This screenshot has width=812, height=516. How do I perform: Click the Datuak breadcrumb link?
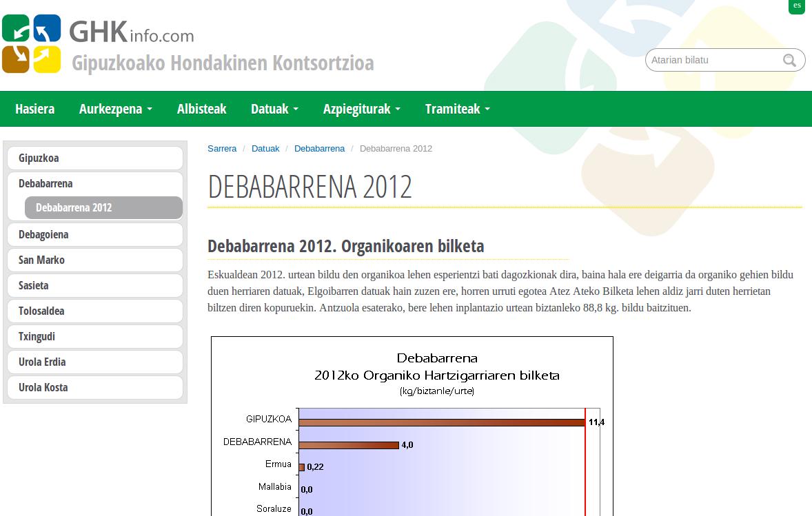coord(265,149)
